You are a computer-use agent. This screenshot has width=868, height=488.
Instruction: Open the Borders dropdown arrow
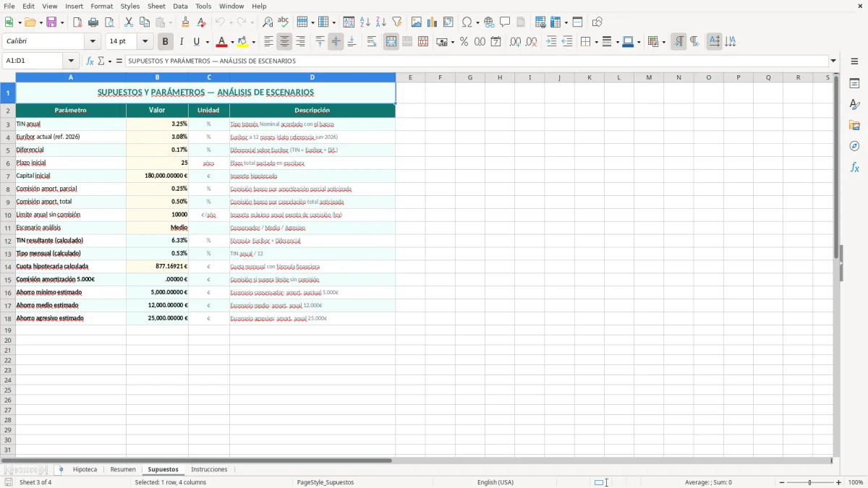[595, 42]
